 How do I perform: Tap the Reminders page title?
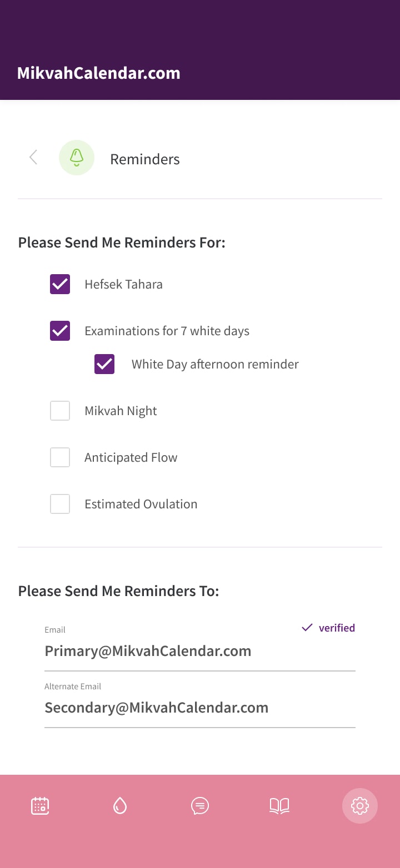[145, 159]
